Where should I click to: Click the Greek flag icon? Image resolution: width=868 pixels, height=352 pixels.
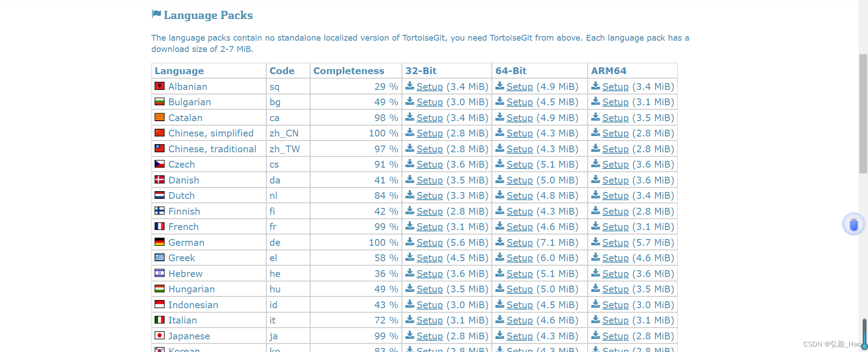(x=159, y=257)
